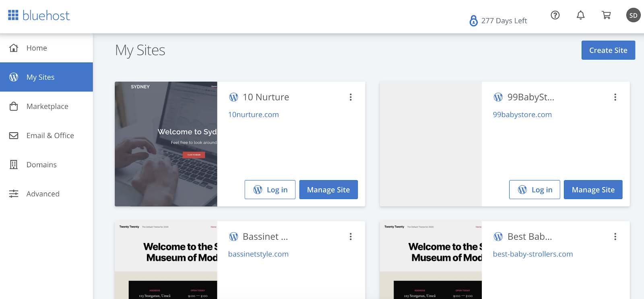
Task: Click the My Sites page heading
Action: [140, 50]
